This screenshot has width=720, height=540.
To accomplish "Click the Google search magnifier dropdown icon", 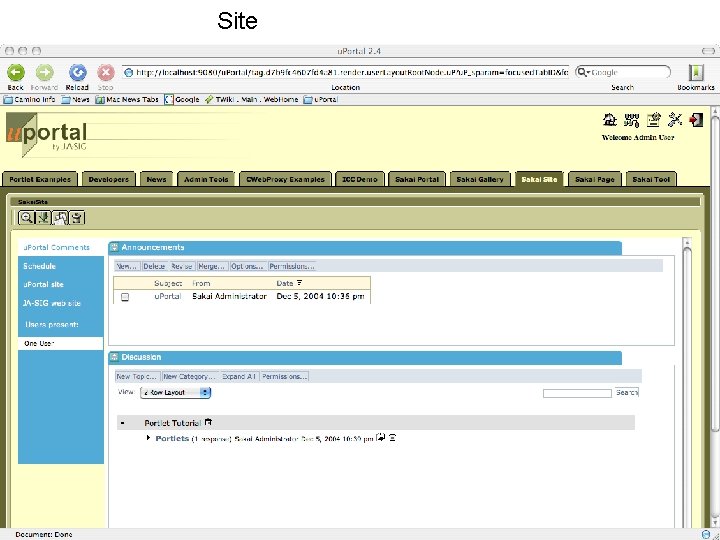I will click(583, 72).
